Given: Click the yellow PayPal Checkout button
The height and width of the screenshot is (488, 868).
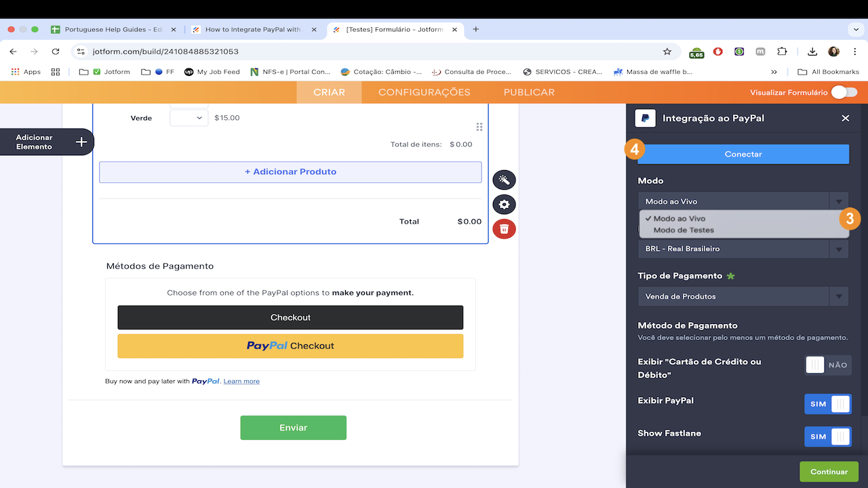Looking at the screenshot, I should click(x=290, y=346).
